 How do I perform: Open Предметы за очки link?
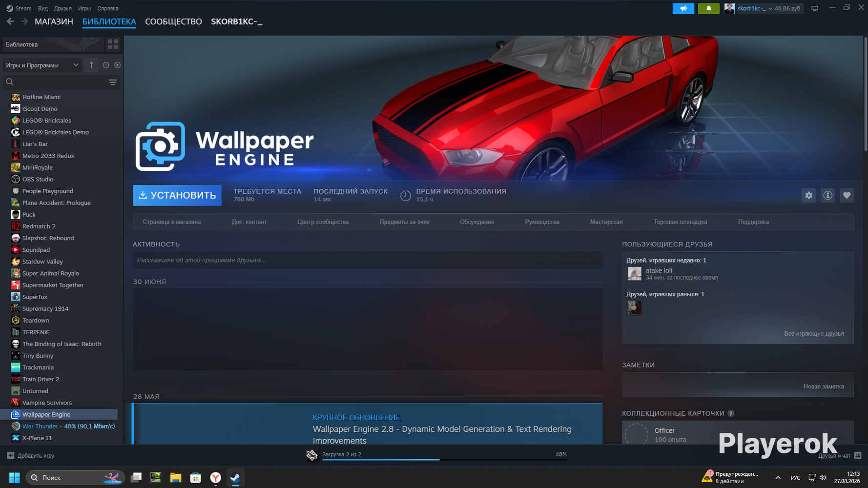tap(405, 222)
